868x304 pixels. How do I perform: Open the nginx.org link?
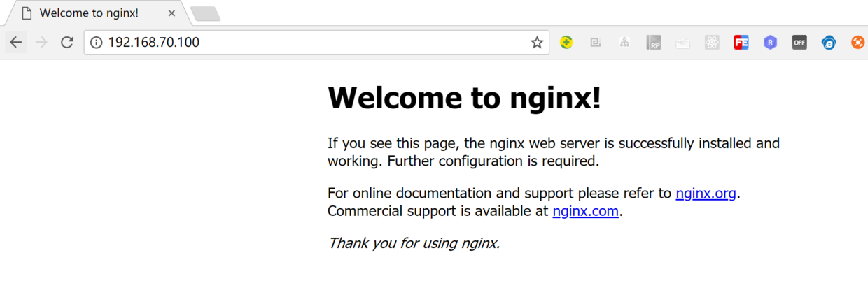coord(706,194)
